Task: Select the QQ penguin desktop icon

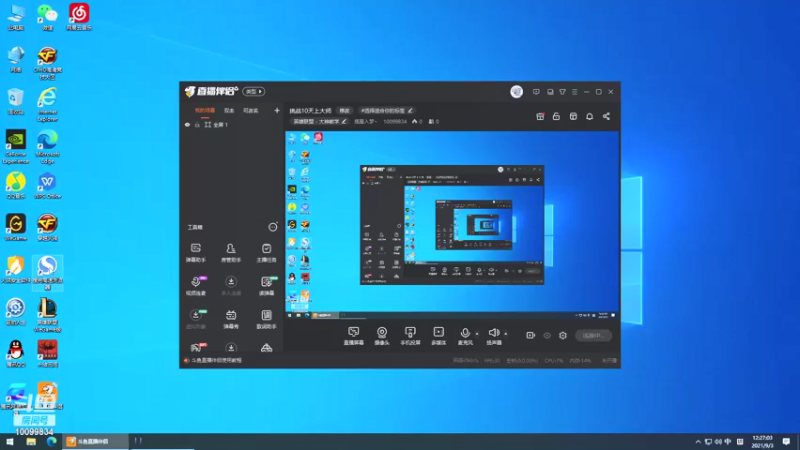Action: (16, 354)
